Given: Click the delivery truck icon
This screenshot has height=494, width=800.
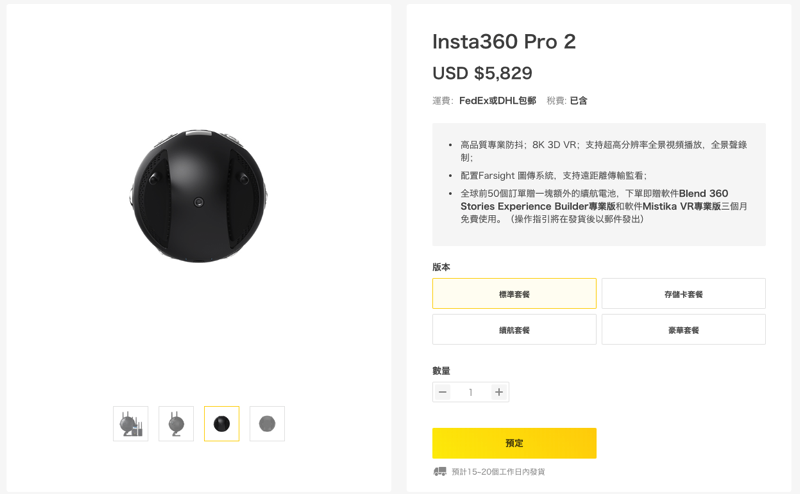Looking at the screenshot, I should tap(440, 472).
